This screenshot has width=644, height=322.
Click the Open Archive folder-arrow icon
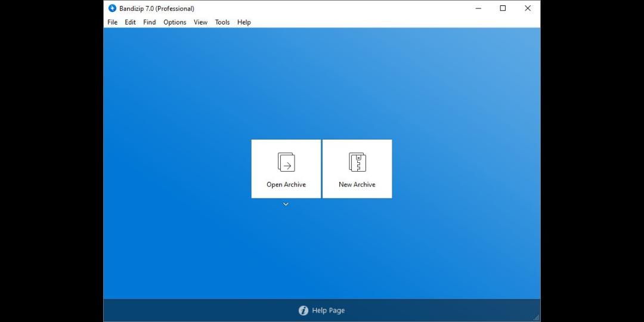(x=286, y=162)
